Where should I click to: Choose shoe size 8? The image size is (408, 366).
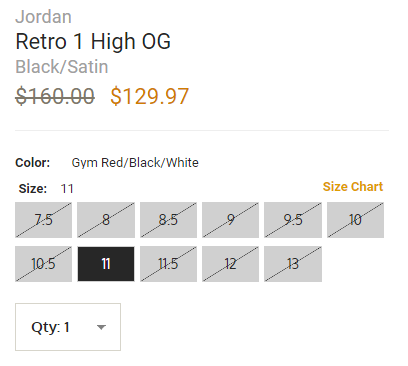pos(106,220)
